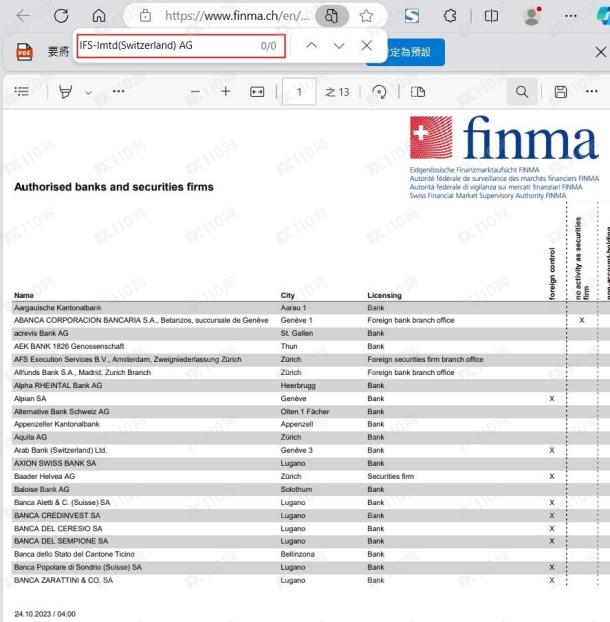The height and width of the screenshot is (622, 610).
Task: Open the user profile avatar
Action: 532,16
